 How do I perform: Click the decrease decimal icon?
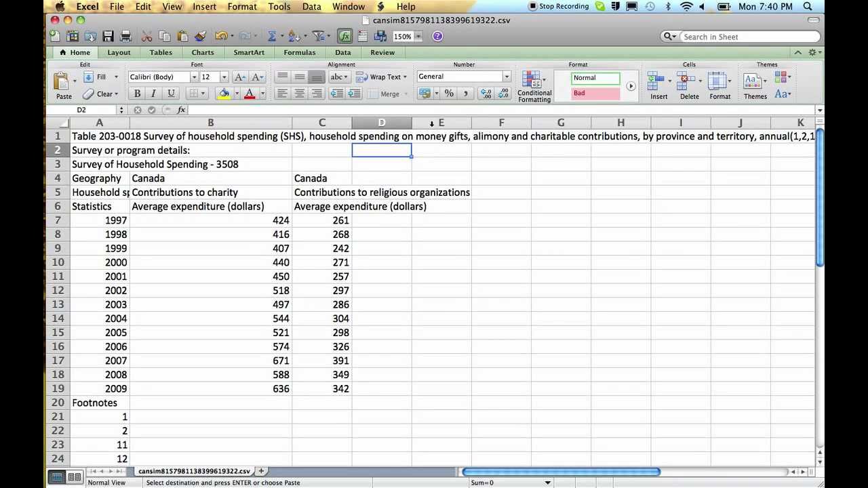pos(504,94)
